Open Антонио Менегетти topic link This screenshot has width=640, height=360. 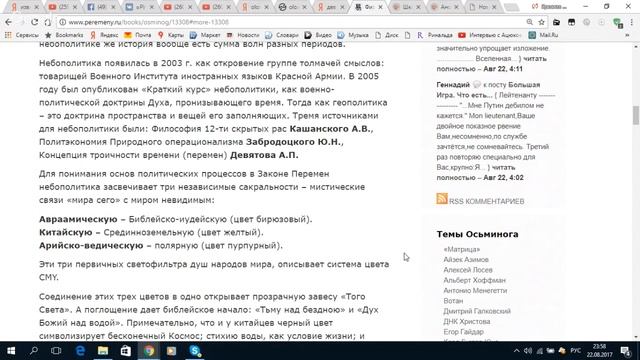coord(475,290)
